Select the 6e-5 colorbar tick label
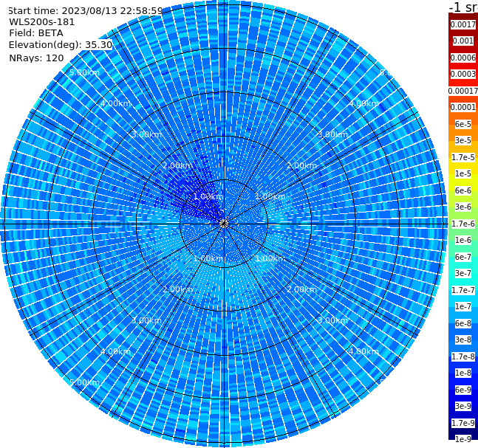The width and height of the screenshot is (478, 448). coord(462,124)
